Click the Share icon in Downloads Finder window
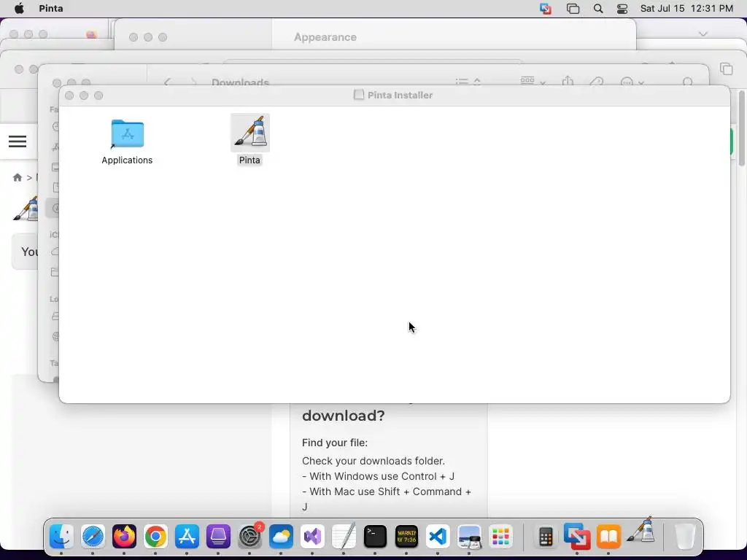 568,81
